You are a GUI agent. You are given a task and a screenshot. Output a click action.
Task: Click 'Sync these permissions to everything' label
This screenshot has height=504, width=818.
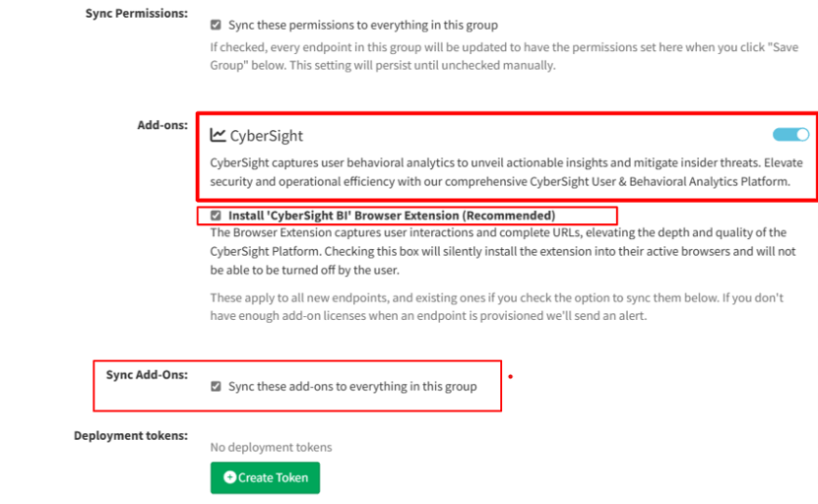362,25
